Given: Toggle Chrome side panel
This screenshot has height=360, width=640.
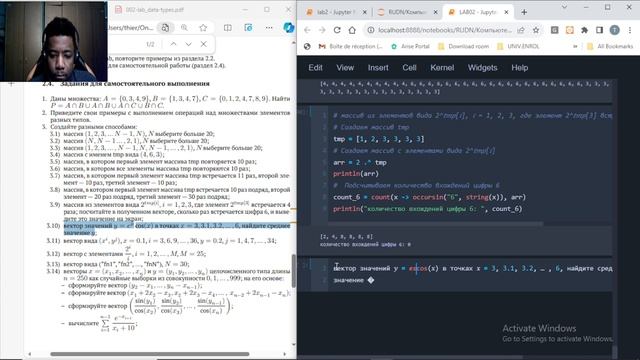Looking at the screenshot, I should [599, 30].
